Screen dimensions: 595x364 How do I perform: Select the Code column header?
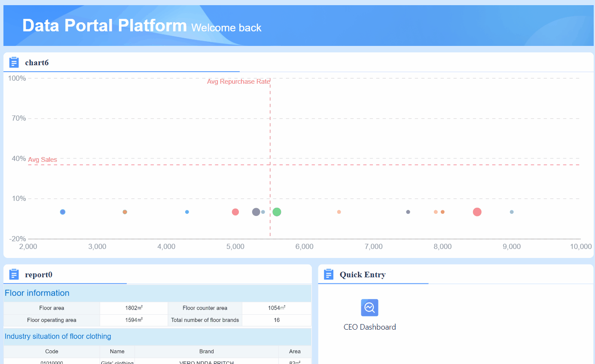(52, 351)
